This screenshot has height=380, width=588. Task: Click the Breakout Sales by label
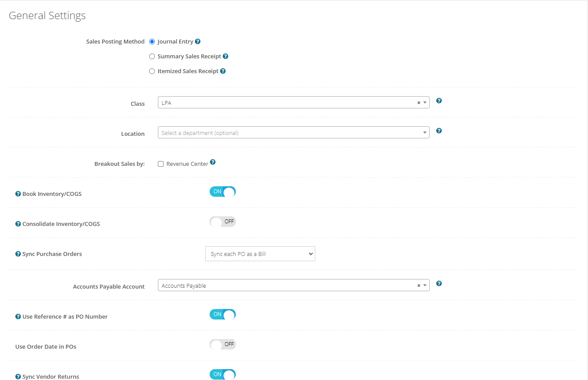(120, 164)
